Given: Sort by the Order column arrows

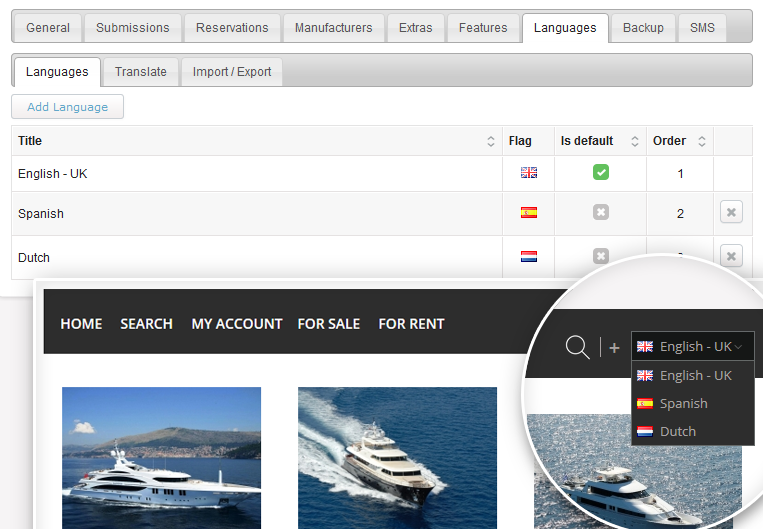Looking at the screenshot, I should [x=702, y=141].
